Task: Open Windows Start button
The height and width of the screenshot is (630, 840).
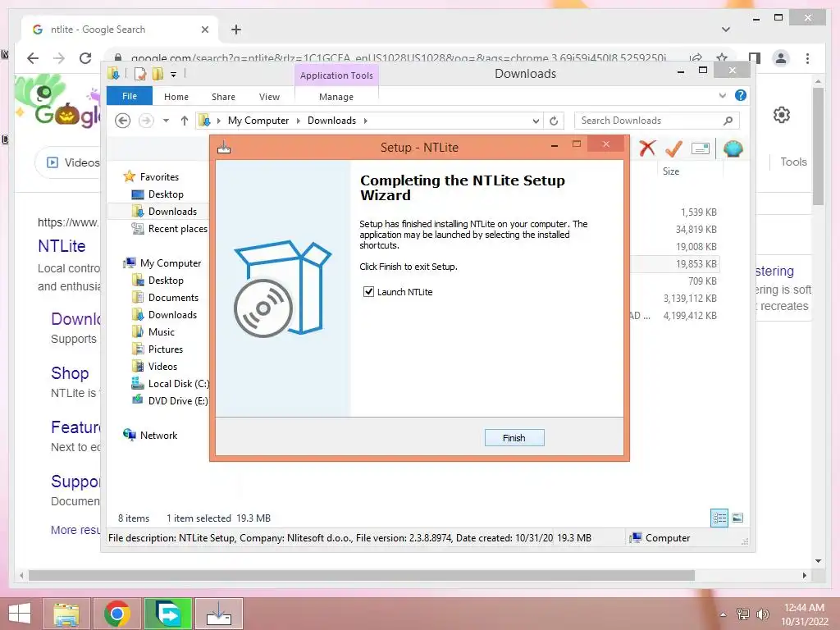Action: pyautogui.click(x=20, y=614)
